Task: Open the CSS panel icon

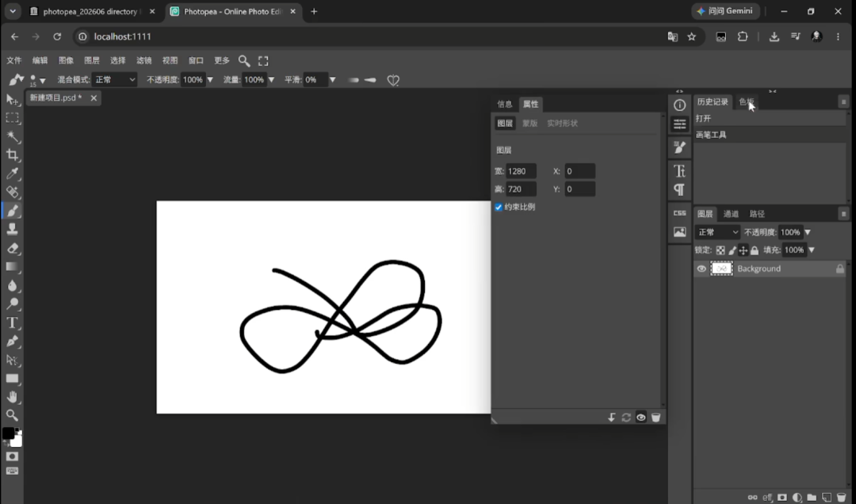Action: point(680,213)
